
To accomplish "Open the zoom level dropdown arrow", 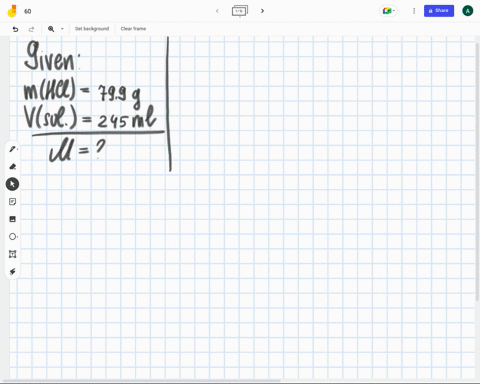I will [62, 29].
